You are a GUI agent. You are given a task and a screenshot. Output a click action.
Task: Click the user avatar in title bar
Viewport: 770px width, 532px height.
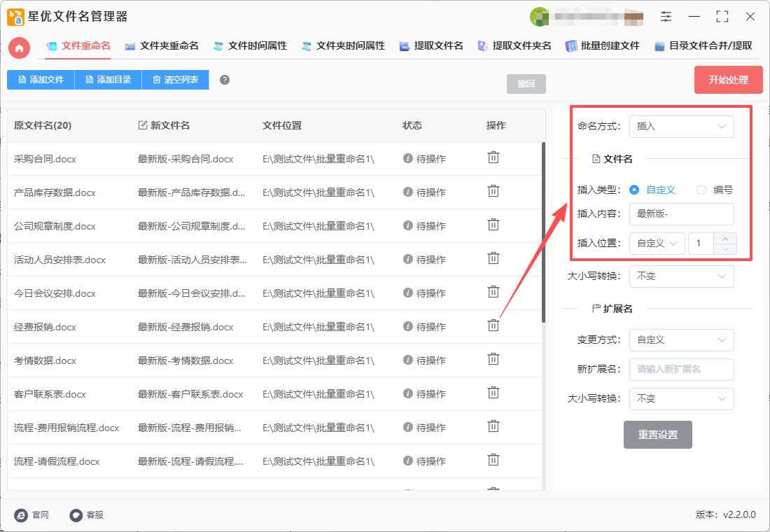tap(539, 17)
